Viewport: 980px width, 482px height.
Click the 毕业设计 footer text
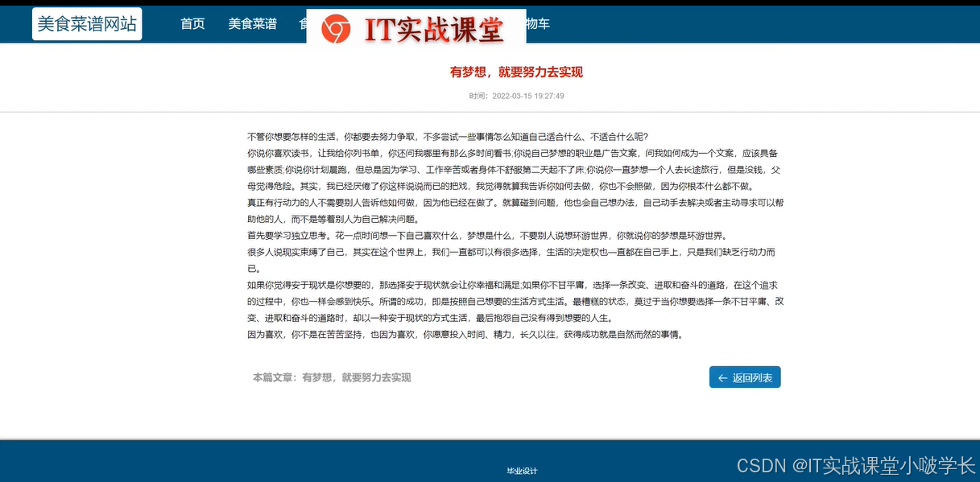click(521, 471)
